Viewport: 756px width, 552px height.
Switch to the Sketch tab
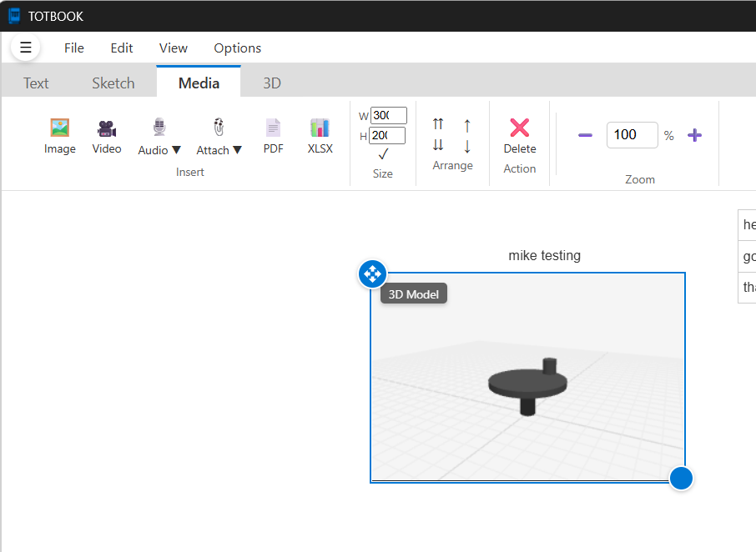click(x=113, y=83)
